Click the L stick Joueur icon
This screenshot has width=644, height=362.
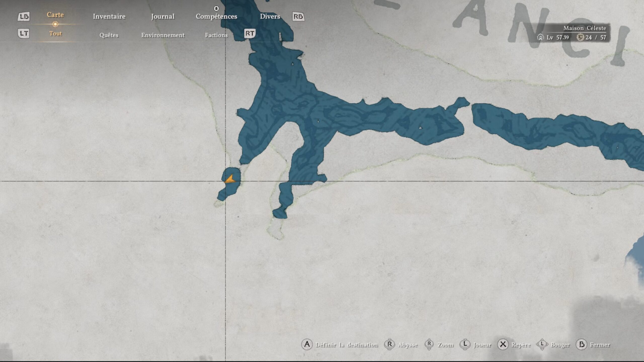click(465, 344)
